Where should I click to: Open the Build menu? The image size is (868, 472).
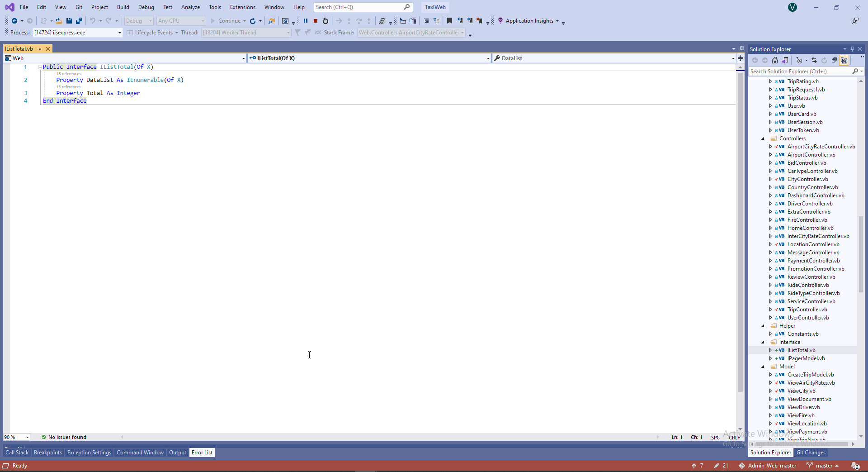point(123,7)
